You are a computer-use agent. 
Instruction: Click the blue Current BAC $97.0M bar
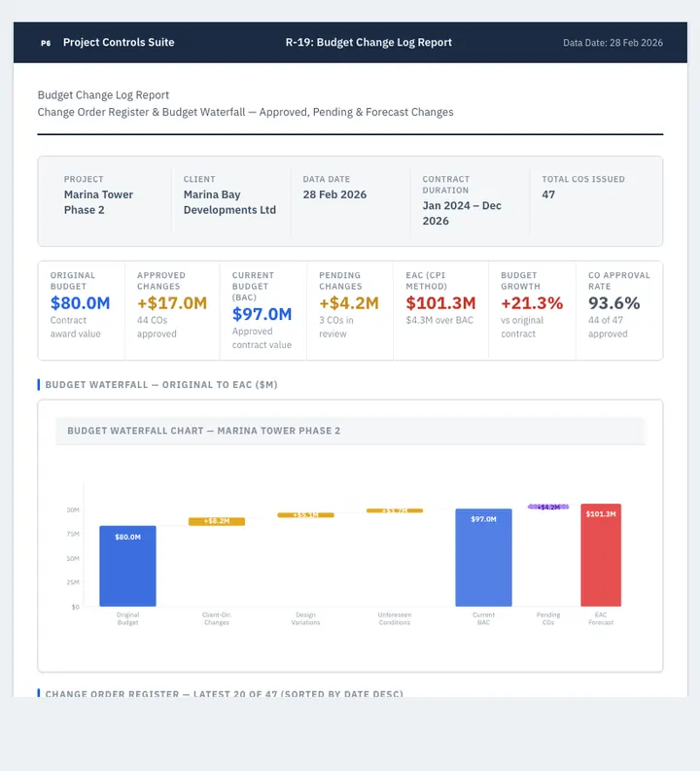[x=484, y=558]
